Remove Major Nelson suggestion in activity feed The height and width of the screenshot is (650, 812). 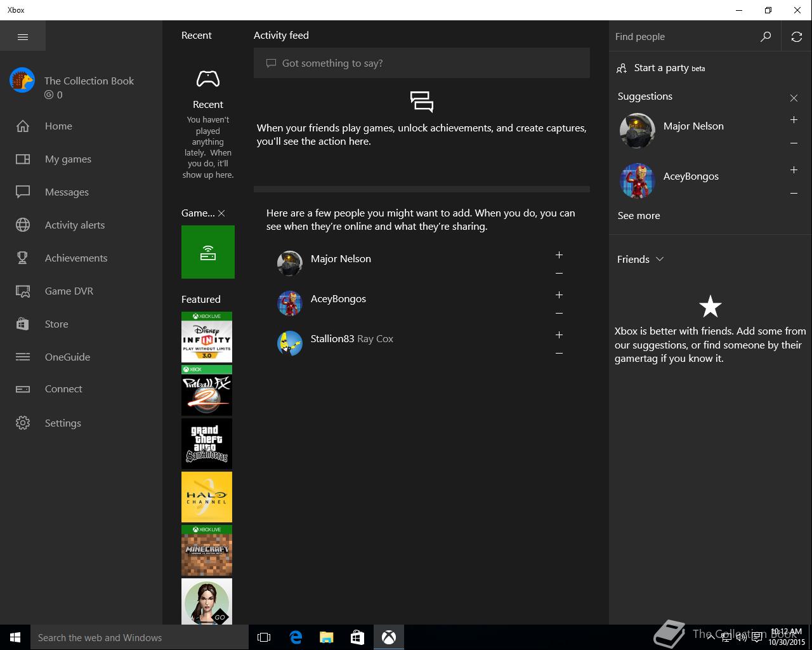[559, 274]
